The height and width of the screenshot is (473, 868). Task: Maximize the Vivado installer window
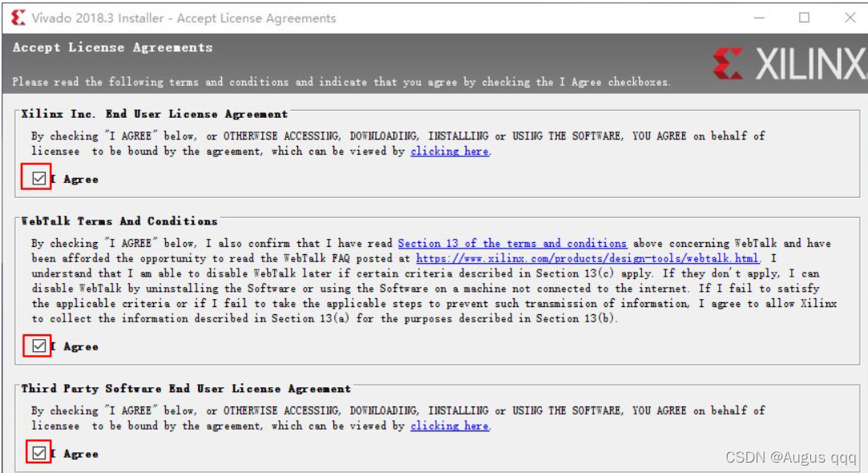tap(805, 18)
